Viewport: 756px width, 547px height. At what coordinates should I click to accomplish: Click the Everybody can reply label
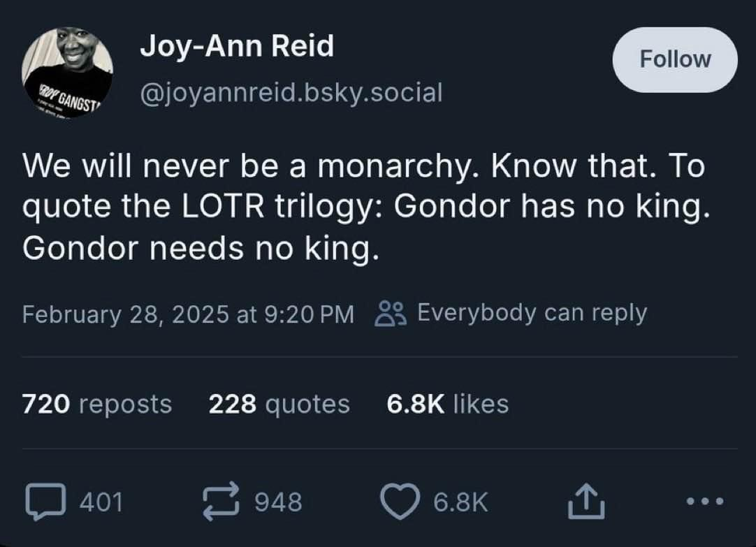[x=532, y=313]
